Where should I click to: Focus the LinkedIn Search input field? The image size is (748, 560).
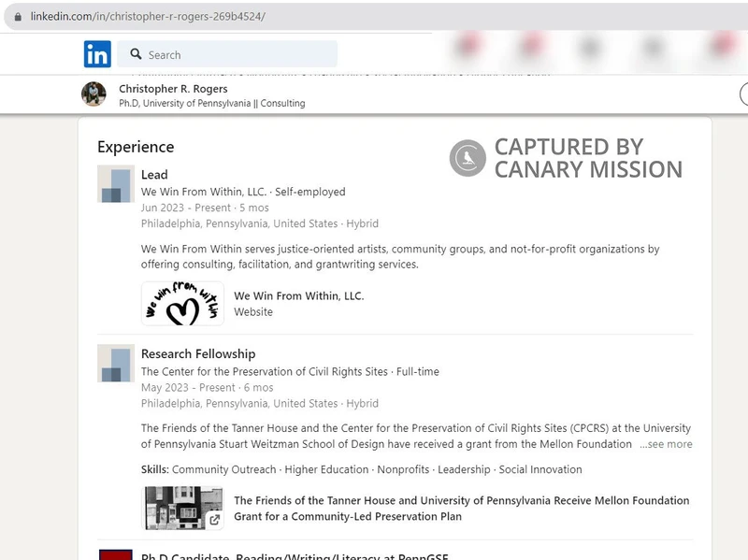(227, 54)
